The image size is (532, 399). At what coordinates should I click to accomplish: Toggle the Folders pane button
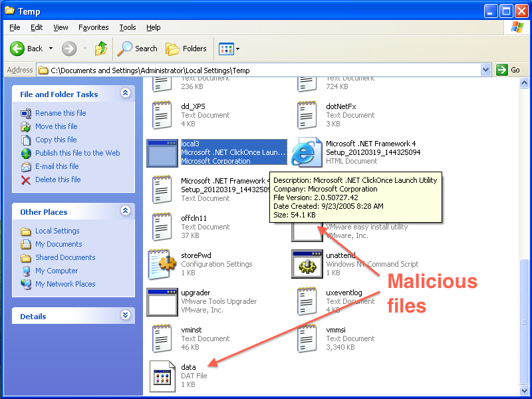(x=186, y=49)
